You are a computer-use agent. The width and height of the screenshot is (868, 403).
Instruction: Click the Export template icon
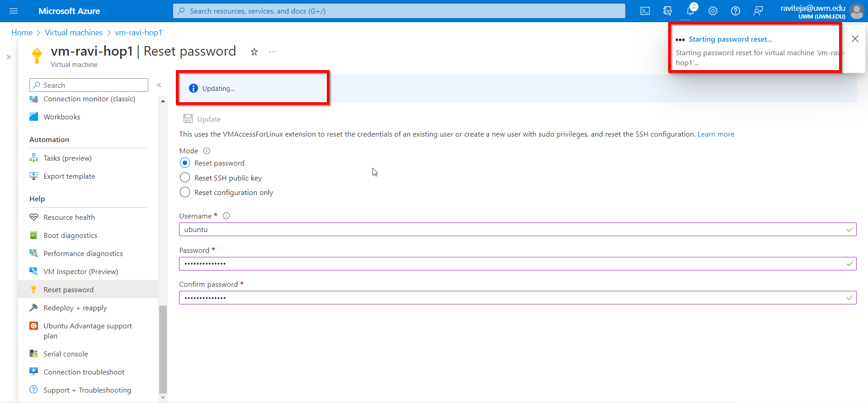tap(34, 176)
